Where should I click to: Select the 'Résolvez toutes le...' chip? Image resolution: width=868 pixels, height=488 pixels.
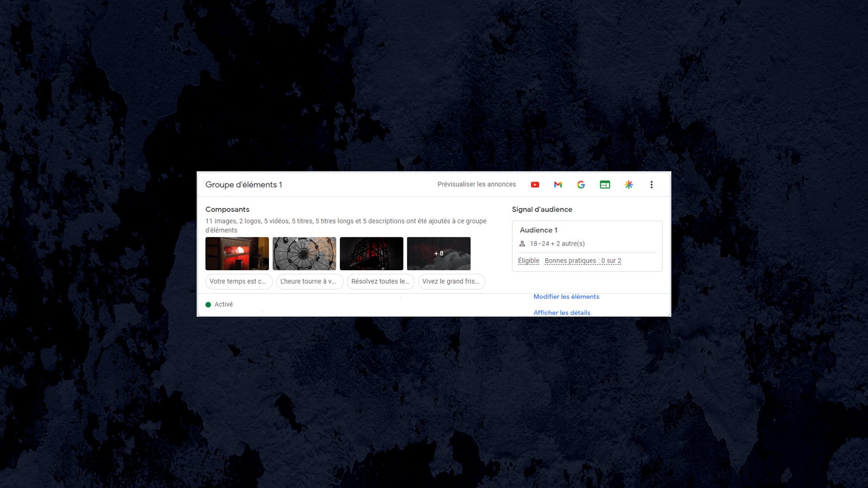click(x=381, y=282)
